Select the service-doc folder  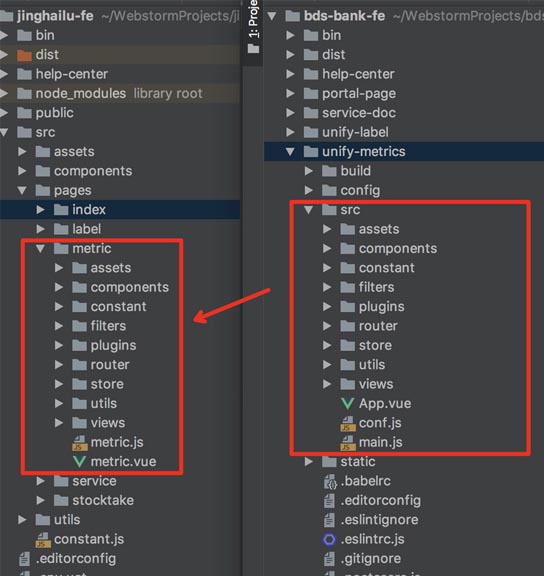point(359,113)
